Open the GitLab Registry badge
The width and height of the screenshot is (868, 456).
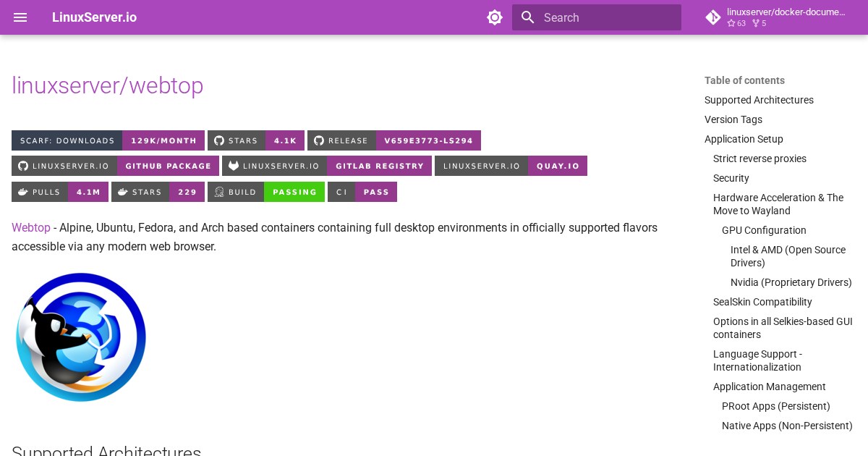(x=327, y=166)
